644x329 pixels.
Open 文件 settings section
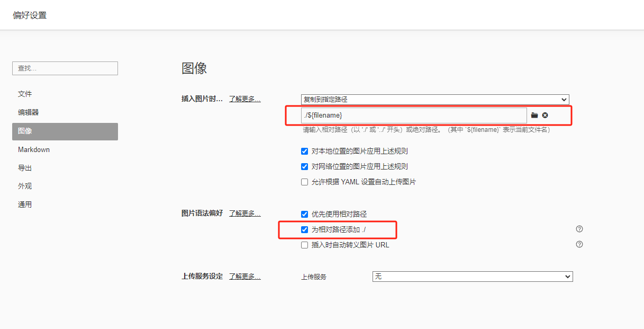pyautogui.click(x=25, y=94)
